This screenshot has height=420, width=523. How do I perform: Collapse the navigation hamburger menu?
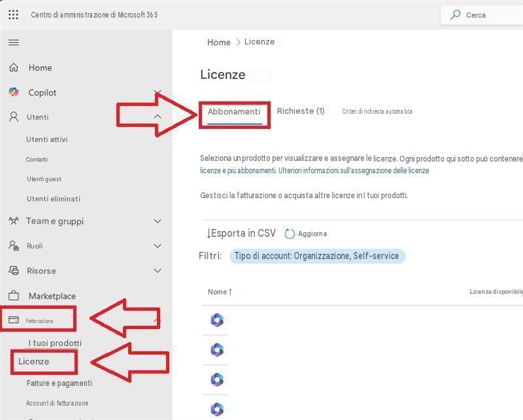(14, 43)
